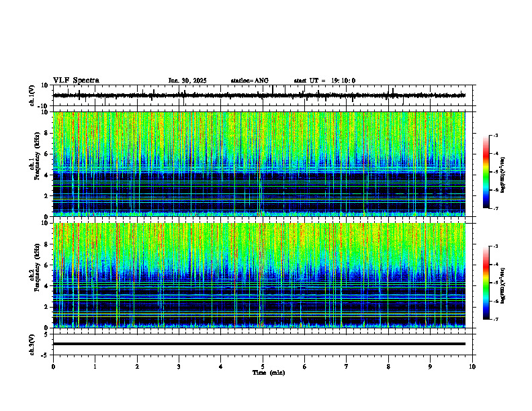Click time-axis tick label "4"
532x411 pixels.
[x=221, y=367]
